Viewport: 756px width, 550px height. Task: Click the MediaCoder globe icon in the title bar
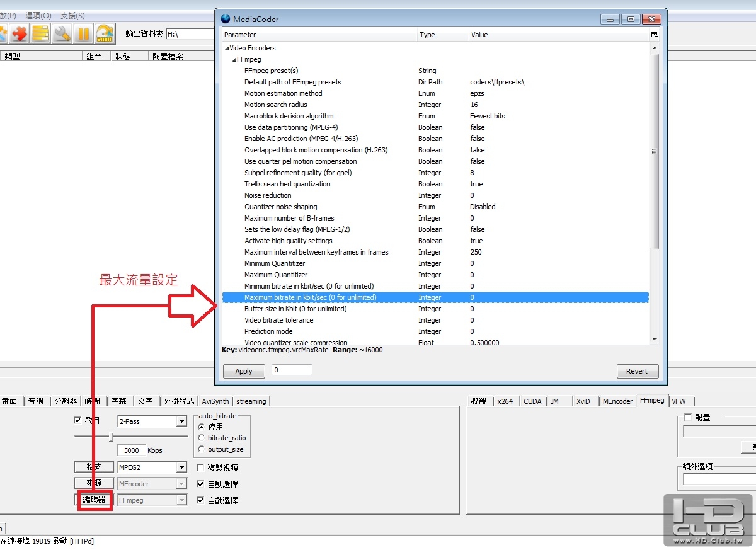(226, 19)
